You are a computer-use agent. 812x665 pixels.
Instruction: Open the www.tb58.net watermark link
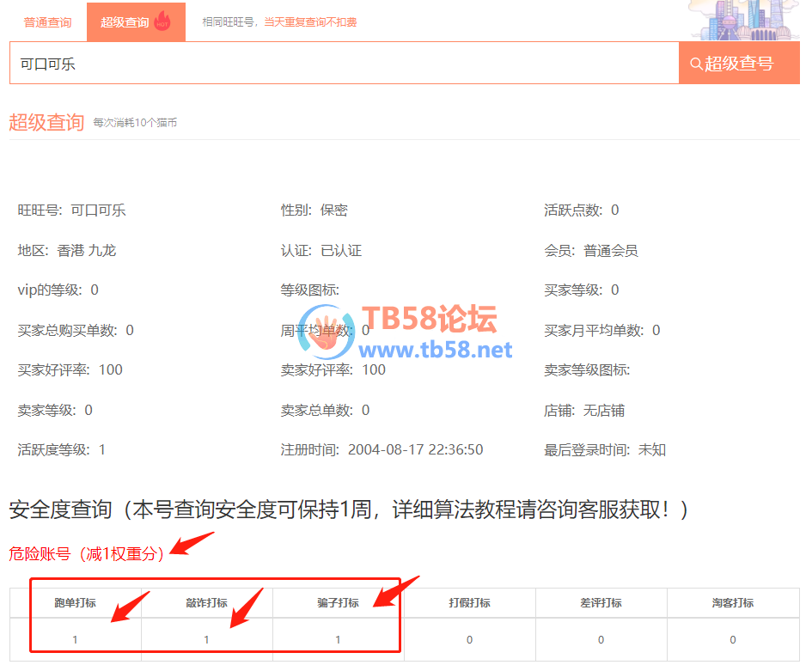tap(435, 349)
